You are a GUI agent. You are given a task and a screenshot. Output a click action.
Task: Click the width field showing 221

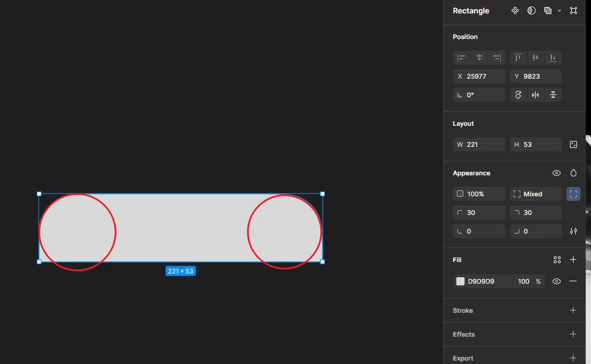[x=479, y=144]
